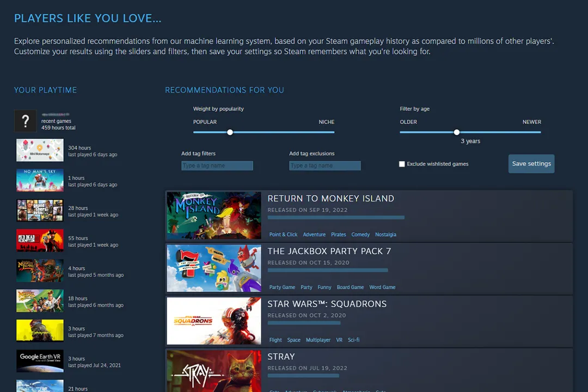Click 'last played 5 months ago' text

point(96,275)
